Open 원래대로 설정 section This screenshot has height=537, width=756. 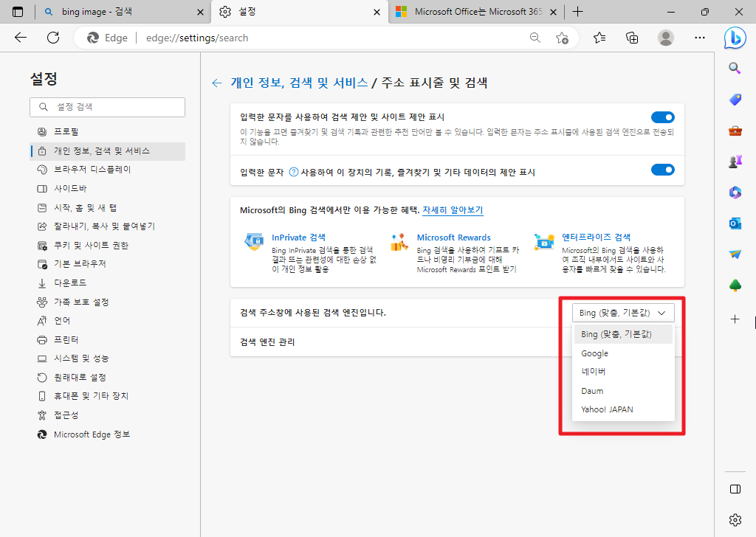[108, 377]
